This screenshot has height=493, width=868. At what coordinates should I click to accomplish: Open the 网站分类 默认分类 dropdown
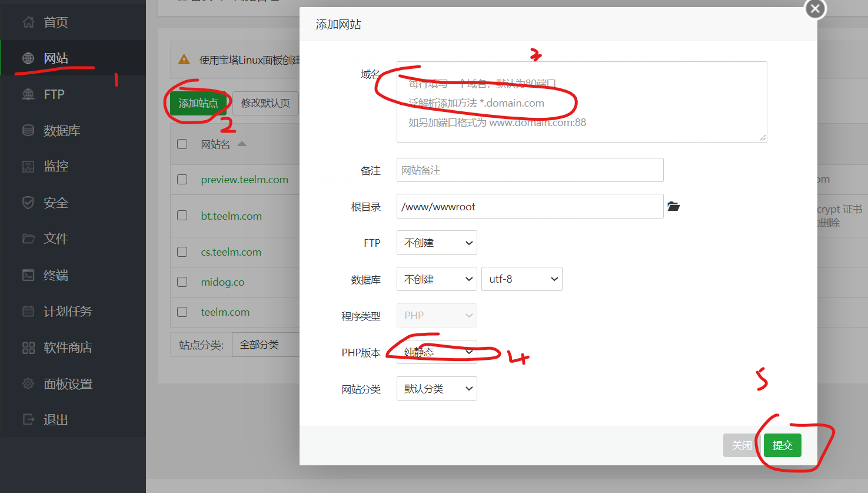point(437,388)
